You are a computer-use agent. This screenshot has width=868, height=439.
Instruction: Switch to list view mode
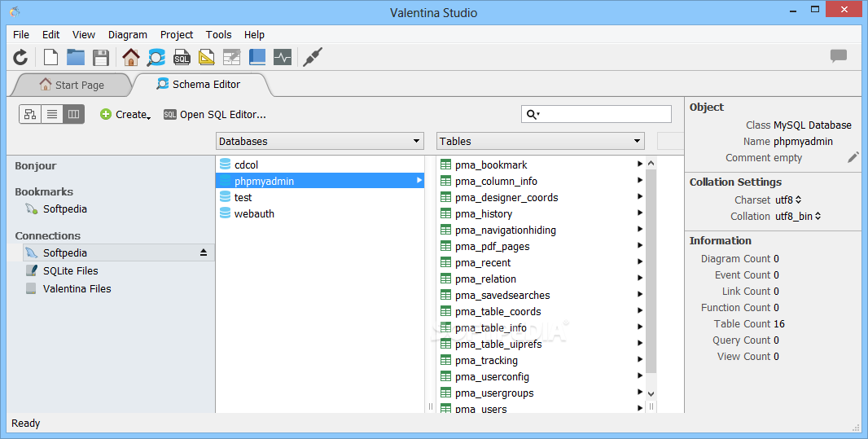(x=52, y=114)
